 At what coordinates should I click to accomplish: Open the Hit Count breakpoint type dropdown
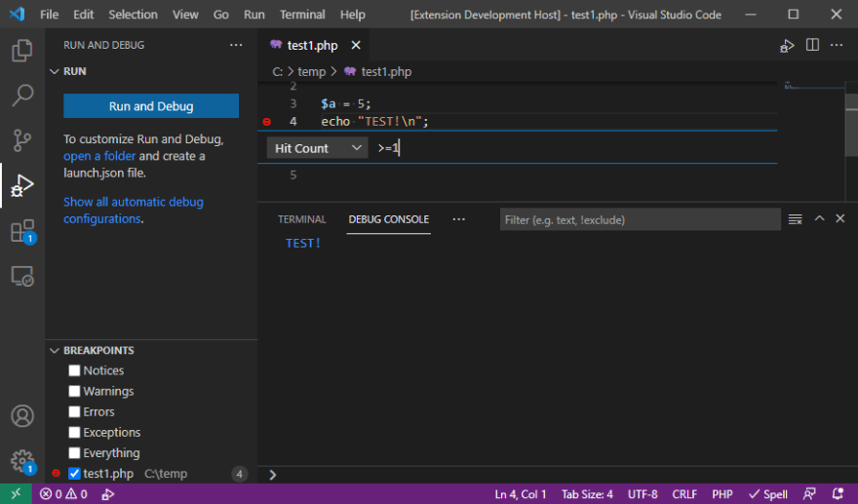click(318, 148)
